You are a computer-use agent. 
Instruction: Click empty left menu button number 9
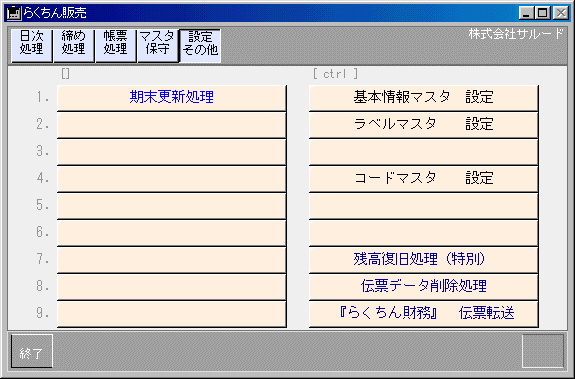click(x=172, y=314)
